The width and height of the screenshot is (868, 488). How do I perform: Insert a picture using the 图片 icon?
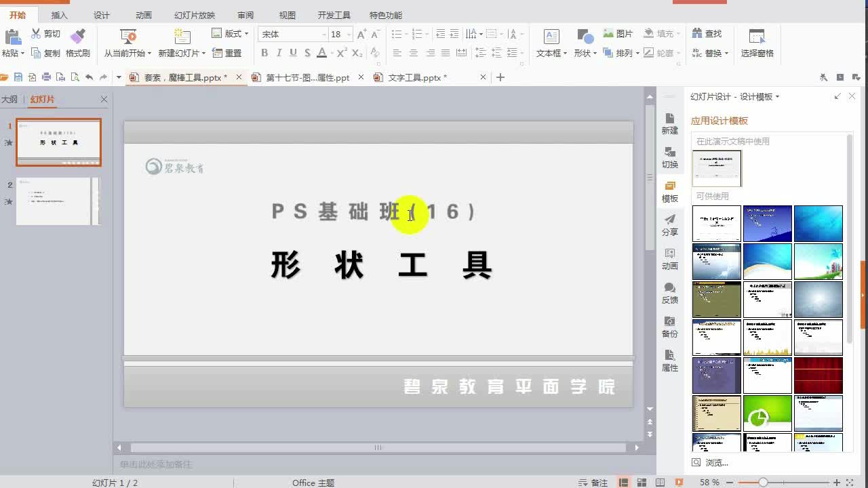[x=612, y=34]
